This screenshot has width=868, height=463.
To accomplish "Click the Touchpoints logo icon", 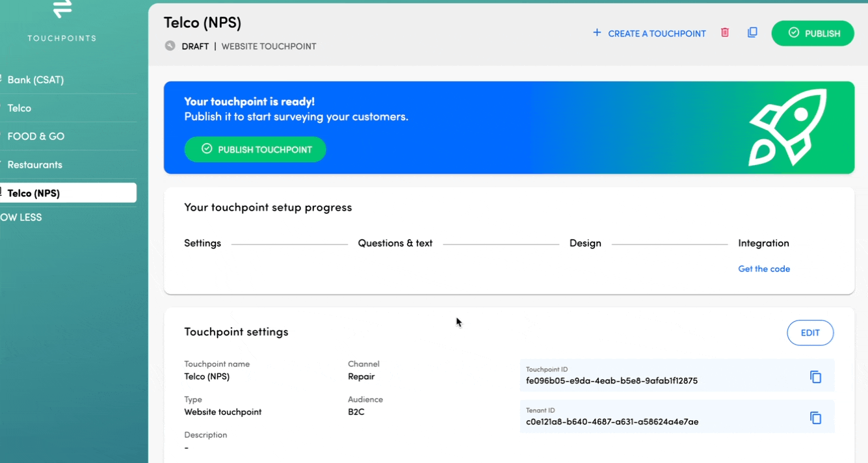I will [62, 9].
